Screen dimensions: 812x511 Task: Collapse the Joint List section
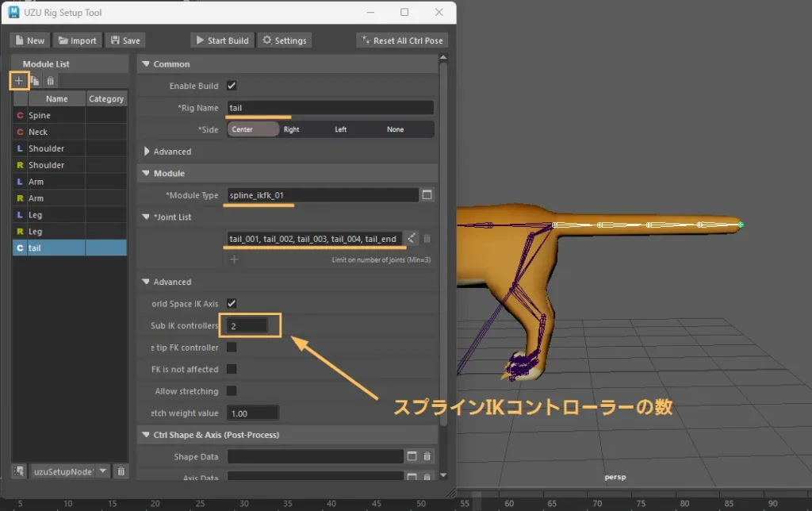tap(146, 217)
